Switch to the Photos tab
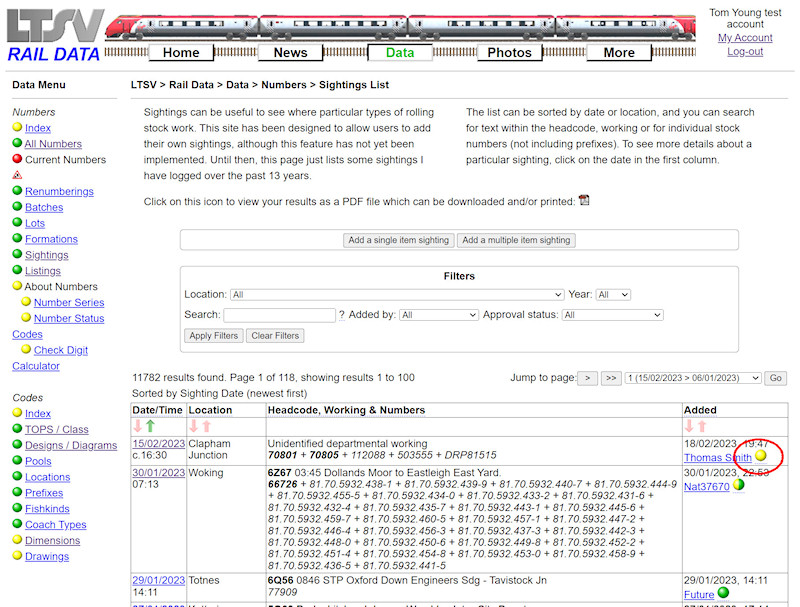 click(x=510, y=52)
